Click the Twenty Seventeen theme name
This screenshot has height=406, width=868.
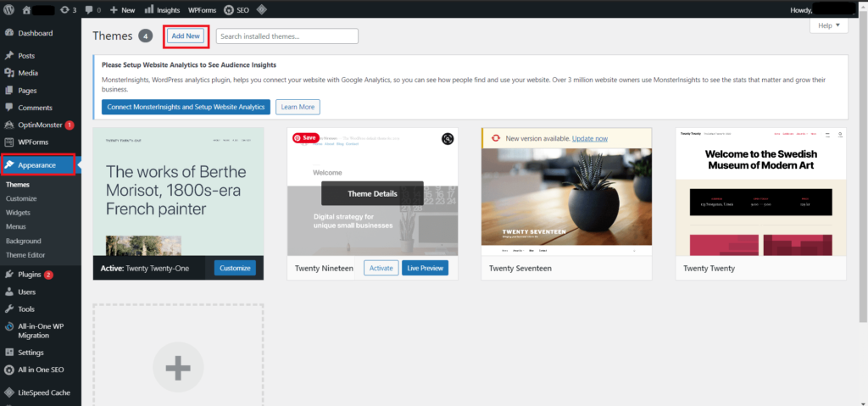[x=520, y=268]
